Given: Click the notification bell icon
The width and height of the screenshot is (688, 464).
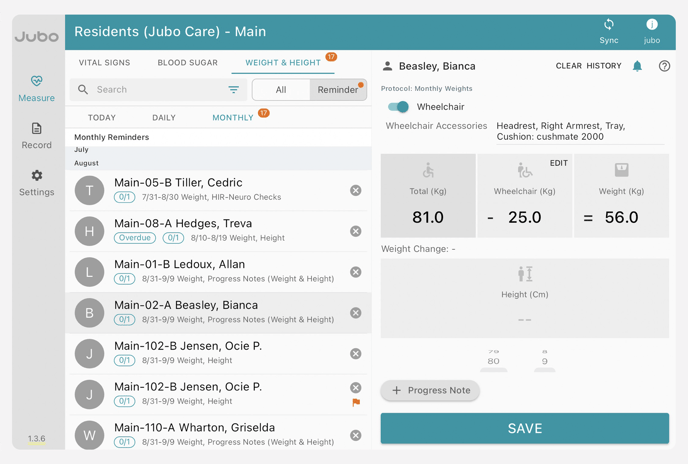Looking at the screenshot, I should tap(637, 66).
